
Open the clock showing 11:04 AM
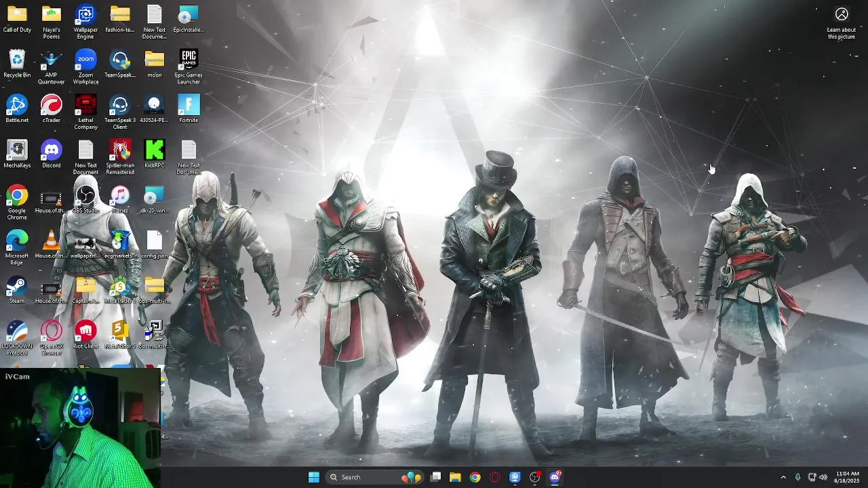click(847, 477)
